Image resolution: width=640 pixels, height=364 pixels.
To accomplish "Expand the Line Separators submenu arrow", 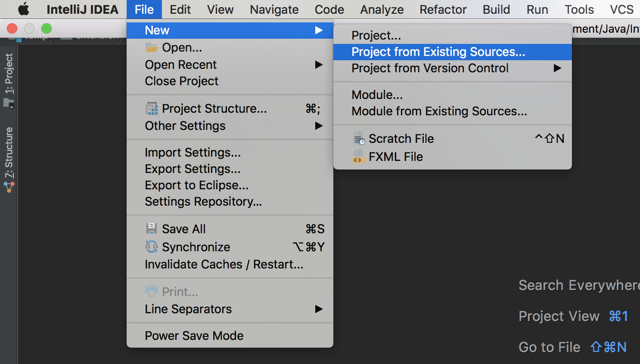I will 319,309.
